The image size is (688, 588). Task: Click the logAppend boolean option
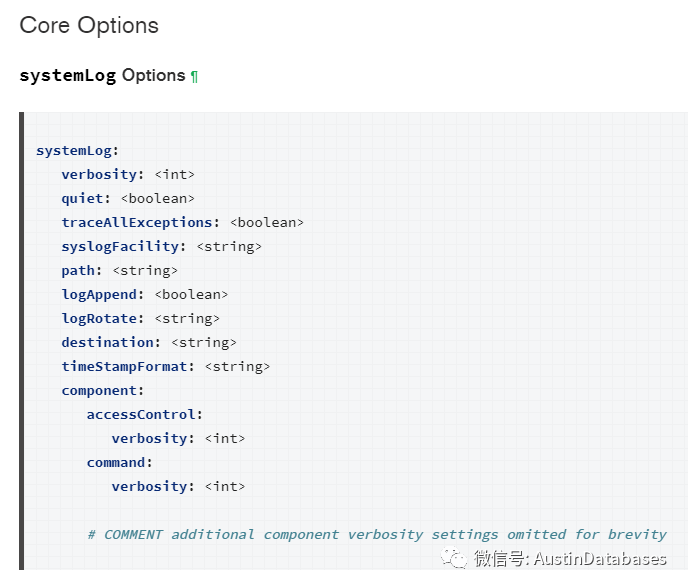point(145,294)
